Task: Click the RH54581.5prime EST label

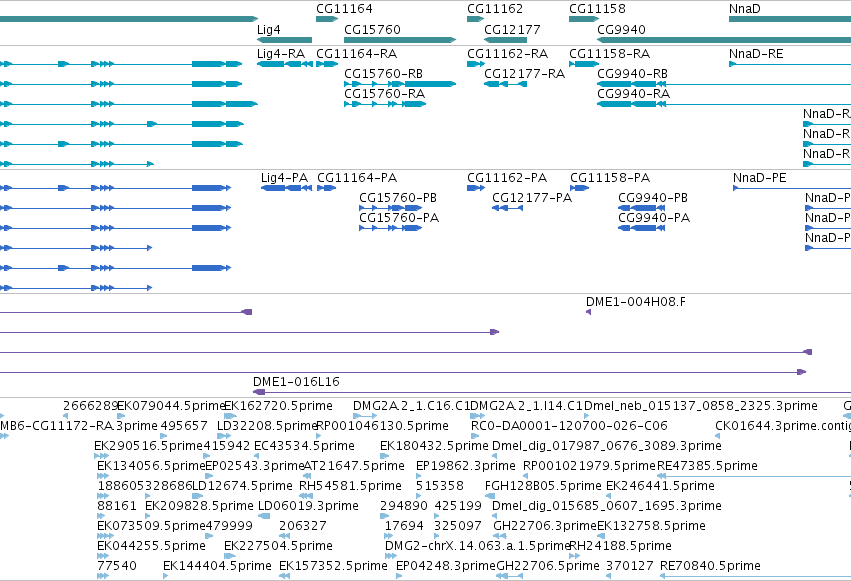Action: pos(350,486)
